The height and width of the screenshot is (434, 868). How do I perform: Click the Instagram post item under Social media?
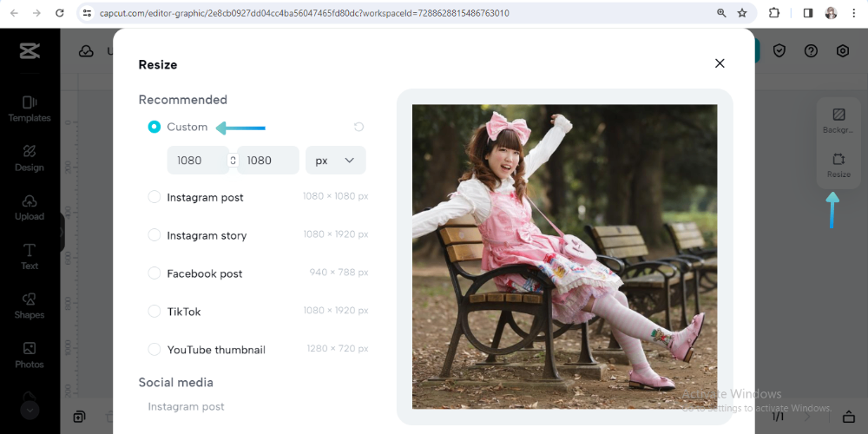click(186, 407)
